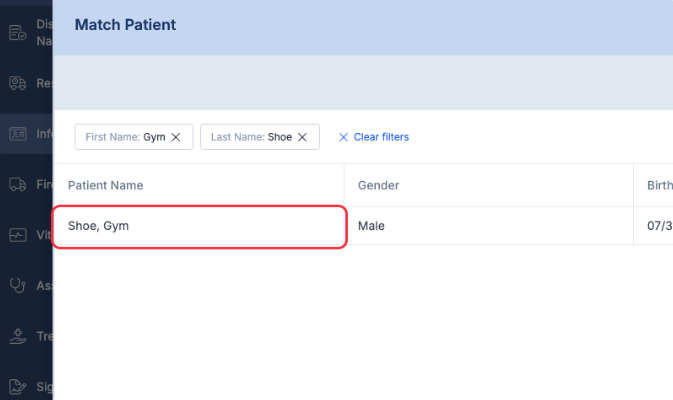Open the Info ID-card sidebar icon
Image resolution: width=673 pixels, height=400 pixels.
coord(18,133)
